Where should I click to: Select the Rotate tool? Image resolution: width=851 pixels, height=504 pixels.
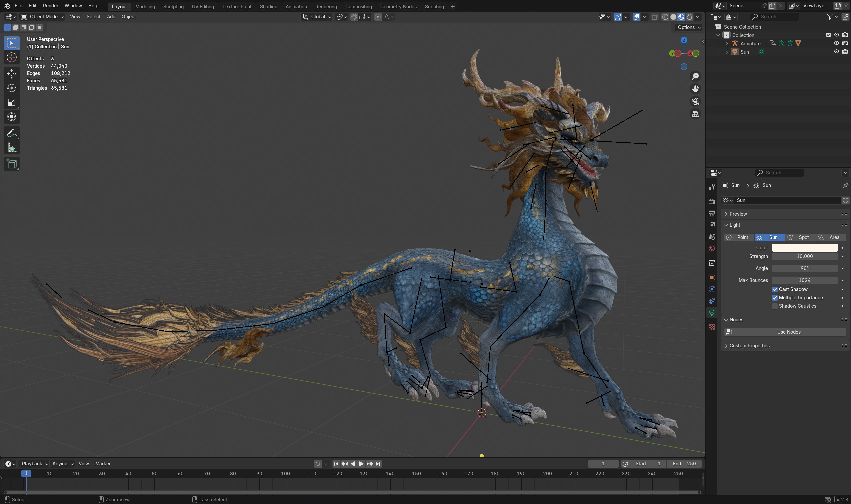[12, 88]
